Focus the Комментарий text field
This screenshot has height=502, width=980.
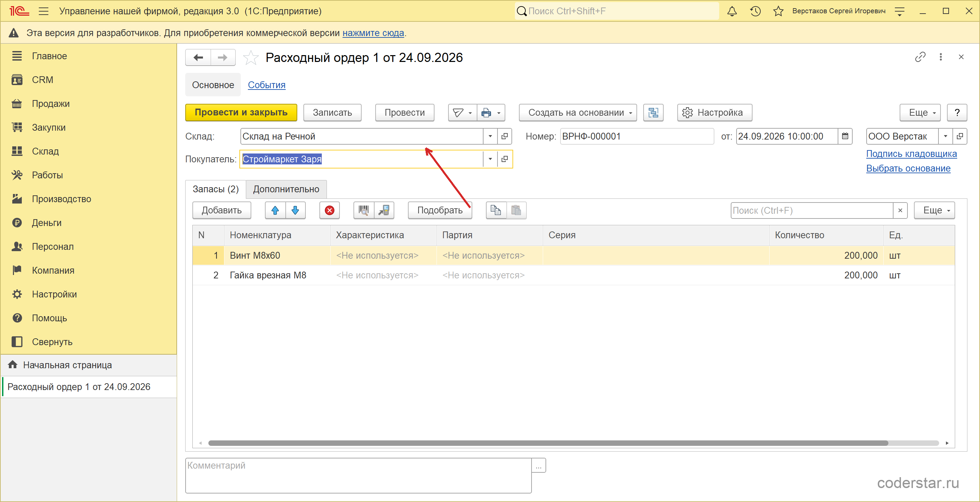coord(358,475)
